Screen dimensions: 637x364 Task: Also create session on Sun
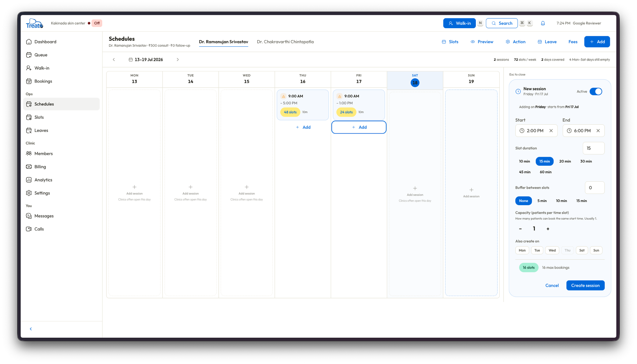click(x=596, y=250)
